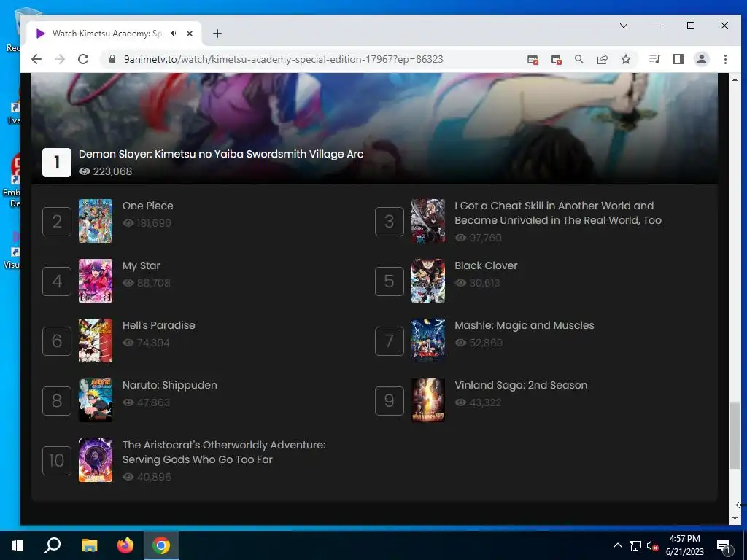View site security lock info
This screenshot has width=747, height=560.
[x=112, y=59]
